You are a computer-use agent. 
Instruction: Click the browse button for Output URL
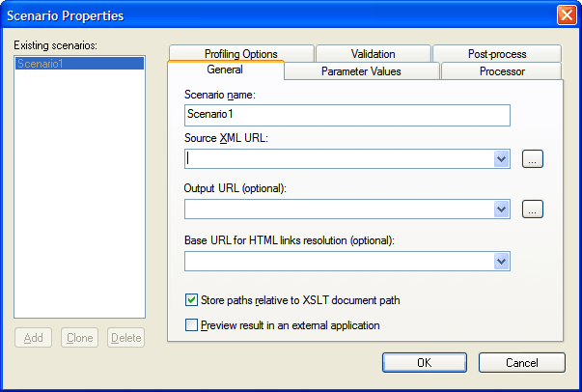point(533,209)
